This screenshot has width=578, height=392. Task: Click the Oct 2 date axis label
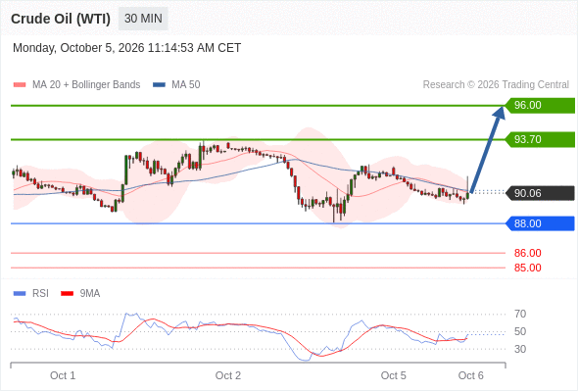[x=228, y=375]
